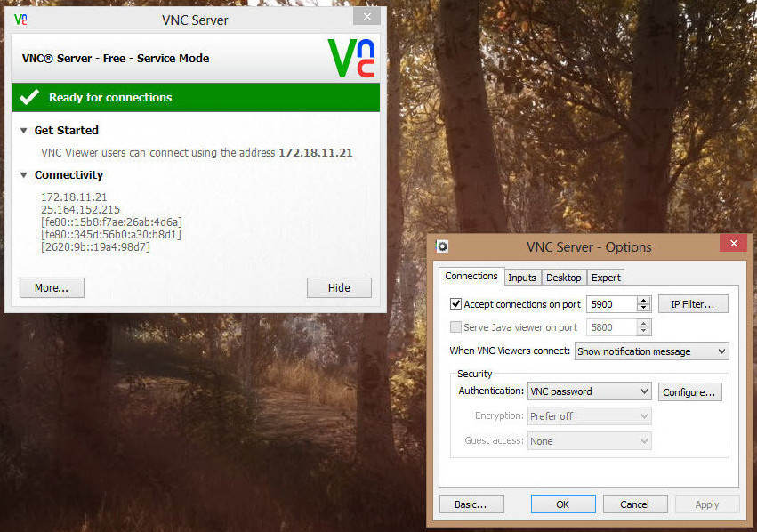Collapse the Connectivity section
This screenshot has width=757, height=532.
point(24,175)
